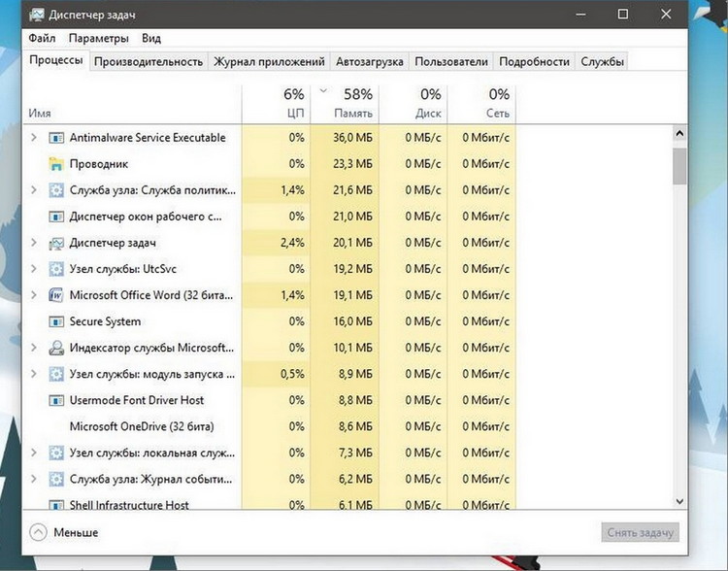Sort processes by Диск column header

tap(413, 104)
